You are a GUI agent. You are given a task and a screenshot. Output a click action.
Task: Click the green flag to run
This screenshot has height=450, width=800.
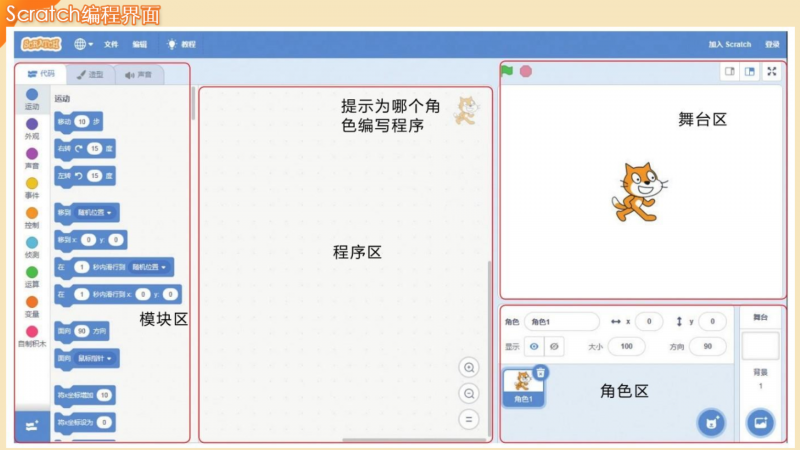click(x=507, y=71)
